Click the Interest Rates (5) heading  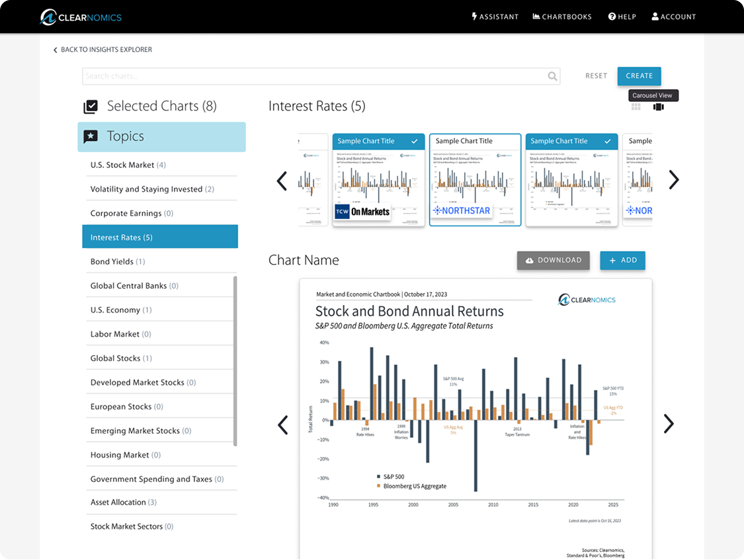point(317,106)
